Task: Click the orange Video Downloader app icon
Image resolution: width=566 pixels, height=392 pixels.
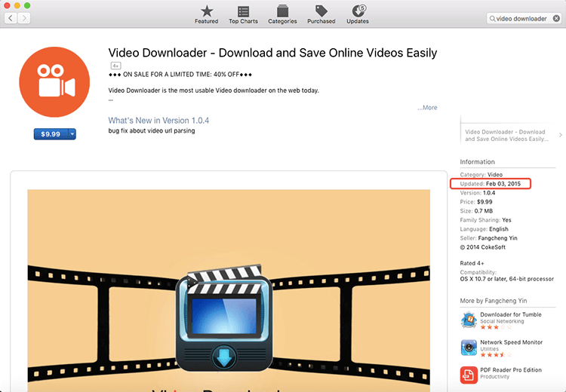Action: coord(54,82)
